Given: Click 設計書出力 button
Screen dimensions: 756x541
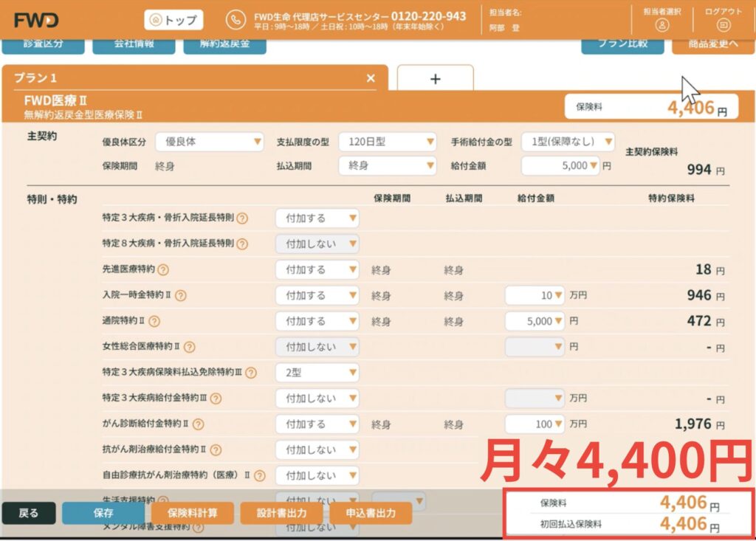Looking at the screenshot, I should 281,513.
